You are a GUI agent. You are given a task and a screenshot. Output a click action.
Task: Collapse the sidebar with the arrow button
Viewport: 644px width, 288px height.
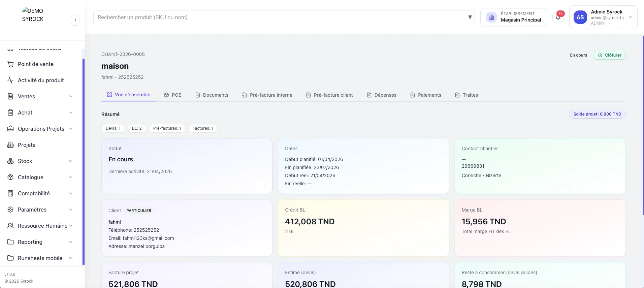pos(75,20)
